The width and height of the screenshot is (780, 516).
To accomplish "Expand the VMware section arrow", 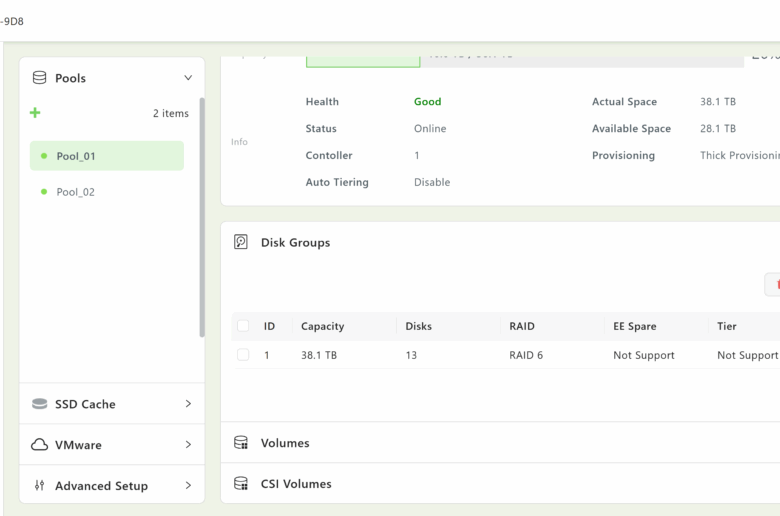I will [x=188, y=445].
